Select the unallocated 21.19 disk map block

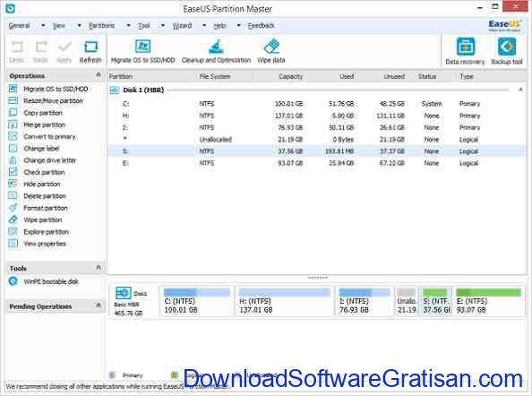coord(407,301)
